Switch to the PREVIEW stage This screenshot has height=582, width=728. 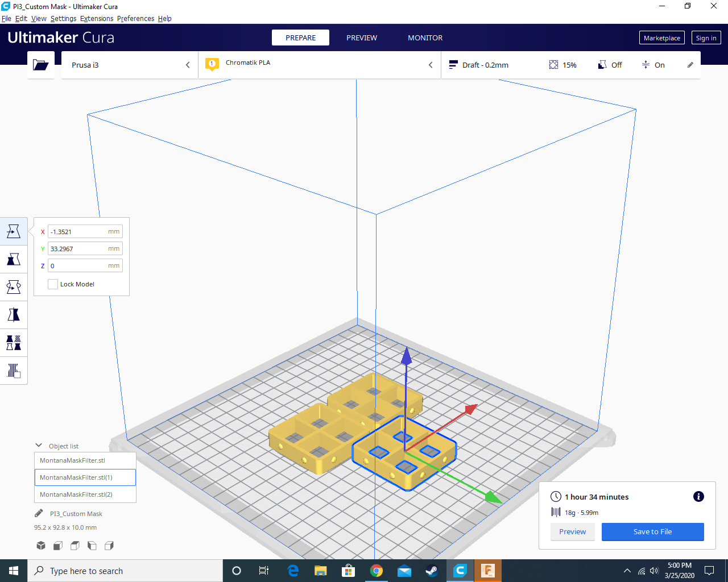[x=362, y=38]
